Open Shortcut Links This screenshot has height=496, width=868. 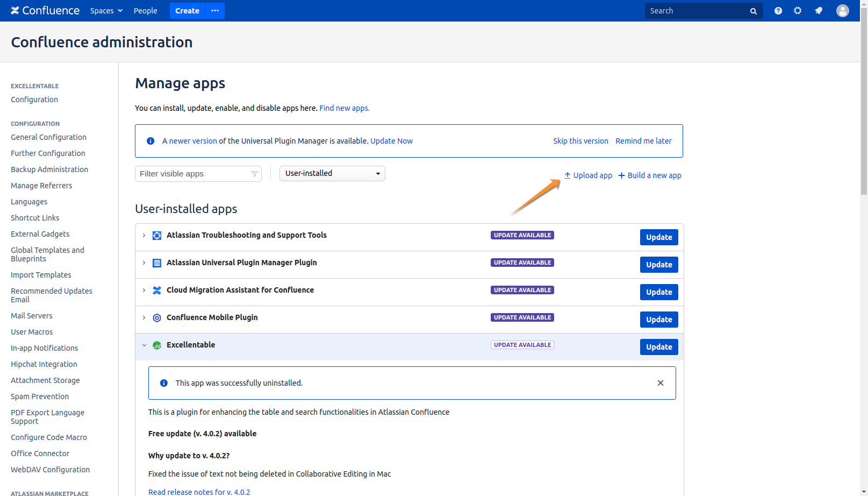pos(35,218)
